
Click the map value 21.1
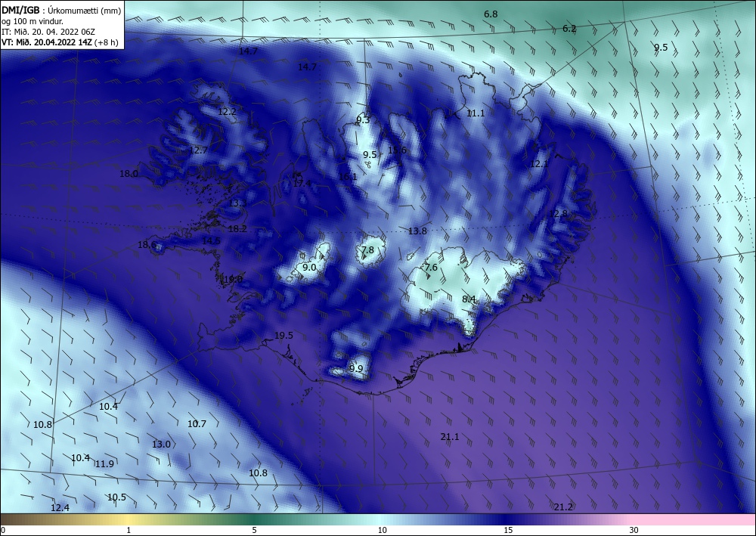pyautogui.click(x=450, y=437)
